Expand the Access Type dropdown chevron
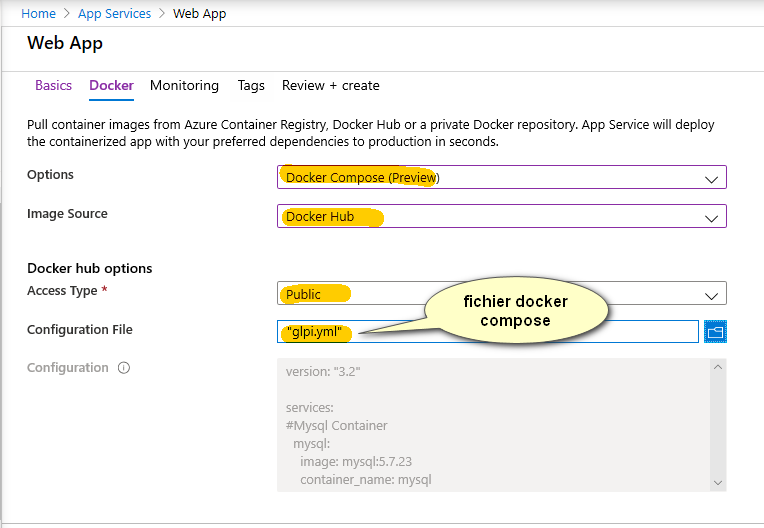This screenshot has width=764, height=528. (x=711, y=295)
